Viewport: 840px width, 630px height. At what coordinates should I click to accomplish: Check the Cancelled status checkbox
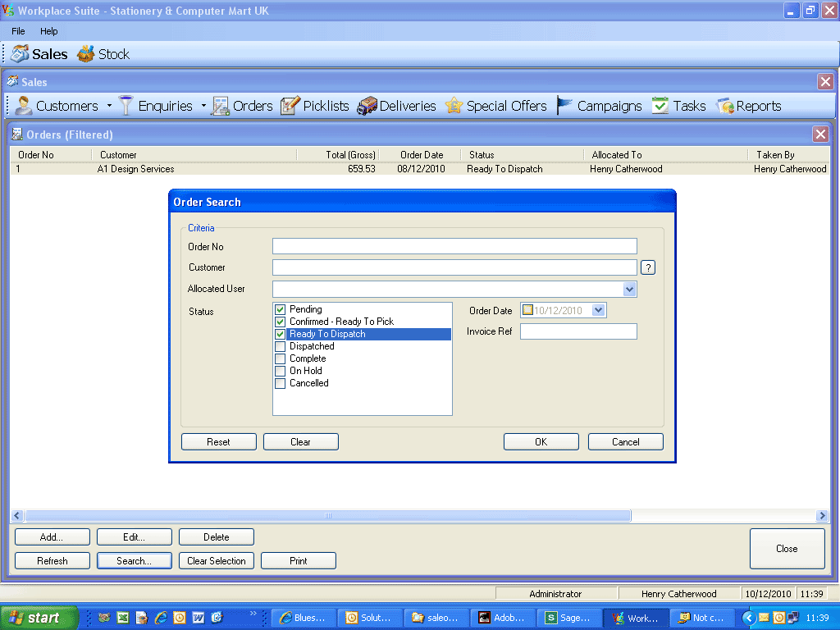click(281, 384)
